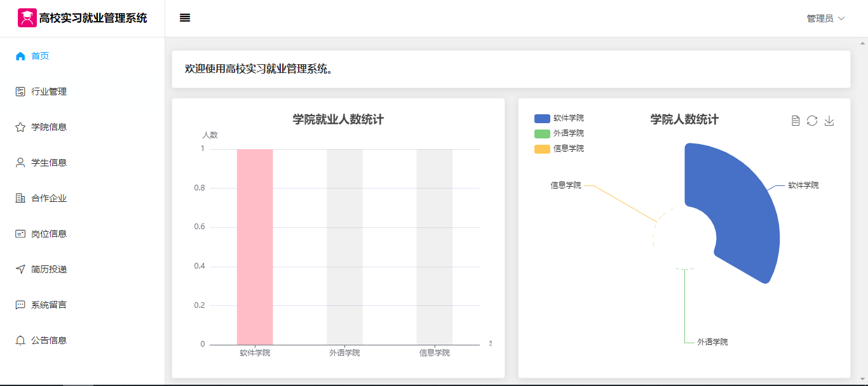Click 外语学院 x-axis label in bar chart
The image size is (868, 386).
(344, 353)
